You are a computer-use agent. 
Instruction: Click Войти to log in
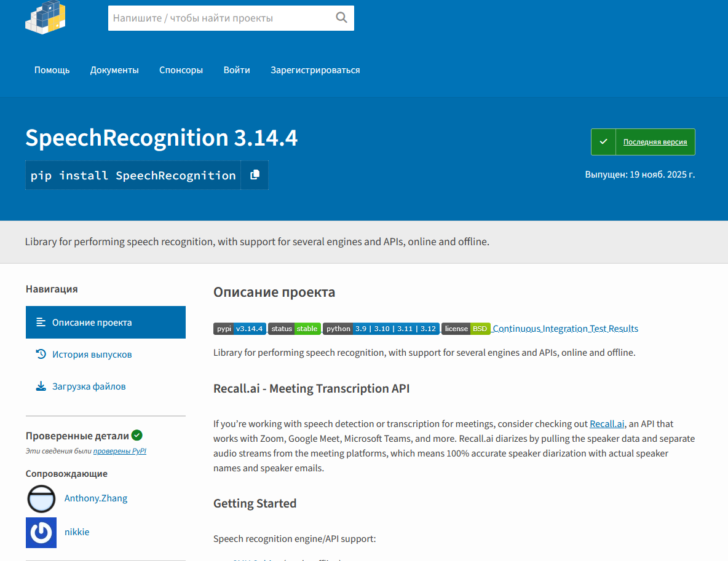click(x=237, y=70)
